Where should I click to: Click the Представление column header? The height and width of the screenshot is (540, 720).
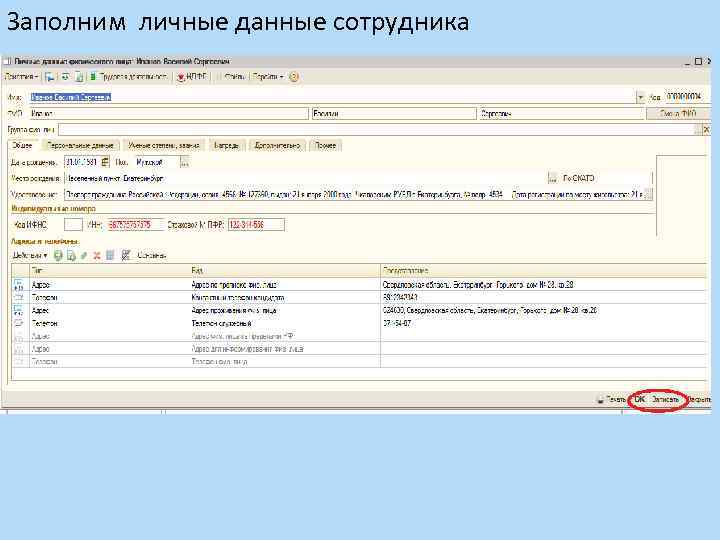pos(544,270)
